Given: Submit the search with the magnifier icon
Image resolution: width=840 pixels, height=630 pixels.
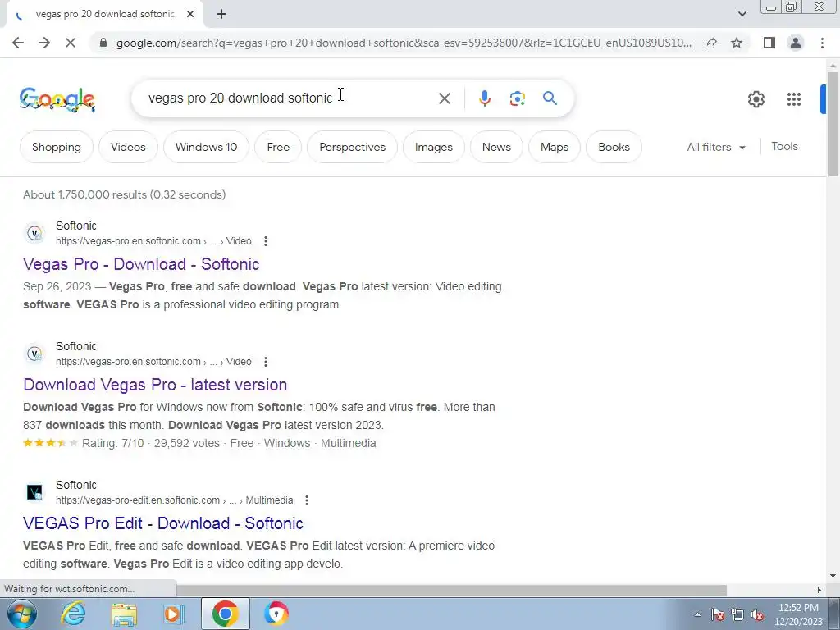Looking at the screenshot, I should pyautogui.click(x=550, y=98).
